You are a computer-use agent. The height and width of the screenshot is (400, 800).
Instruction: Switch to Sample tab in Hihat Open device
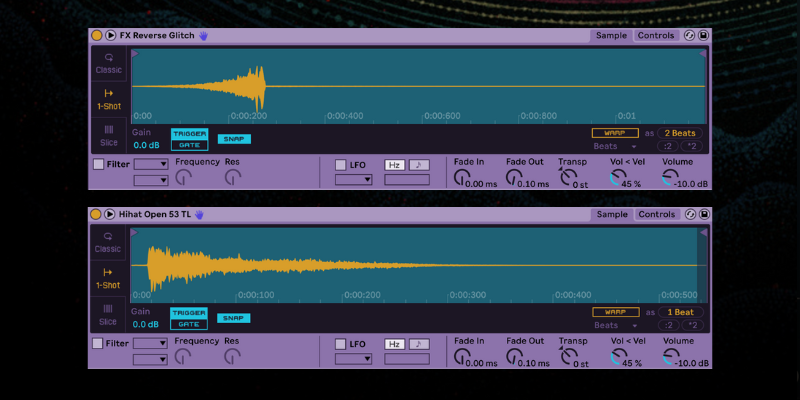[610, 214]
